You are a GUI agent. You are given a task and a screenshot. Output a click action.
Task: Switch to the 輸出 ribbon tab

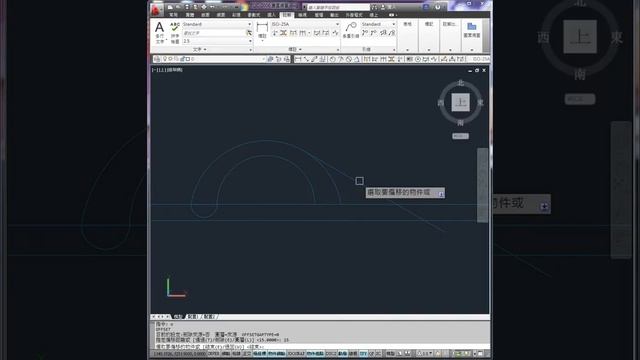click(334, 15)
